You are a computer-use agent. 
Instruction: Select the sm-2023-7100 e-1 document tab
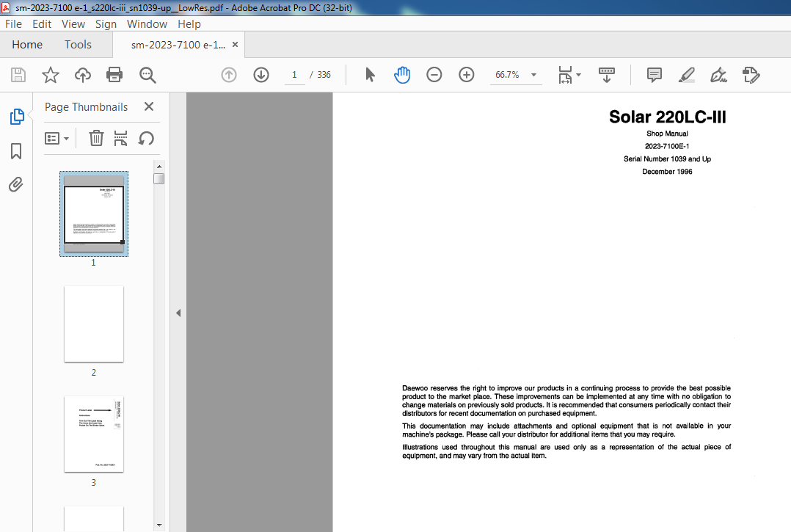pyautogui.click(x=178, y=45)
